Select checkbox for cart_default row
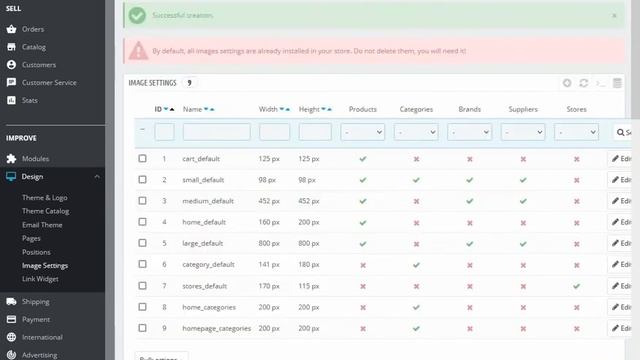The image size is (640, 360). (x=142, y=158)
